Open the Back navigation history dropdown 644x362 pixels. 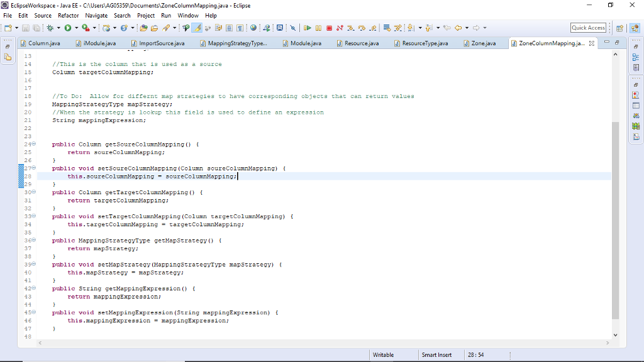coord(467,28)
